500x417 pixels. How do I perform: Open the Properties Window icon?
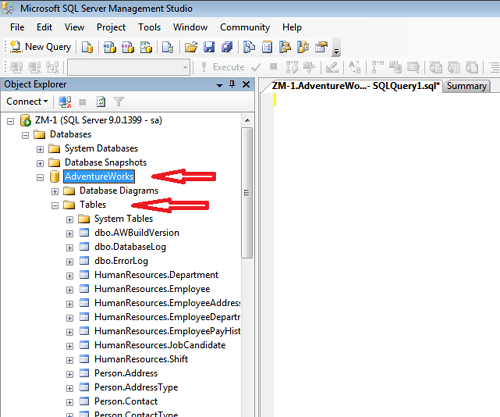coord(321,47)
